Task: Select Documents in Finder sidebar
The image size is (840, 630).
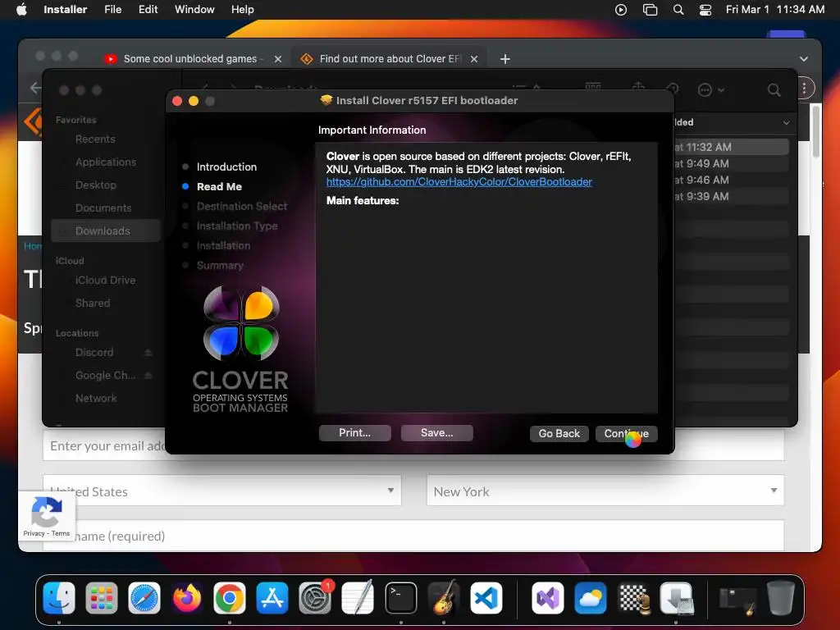Action: coord(103,208)
